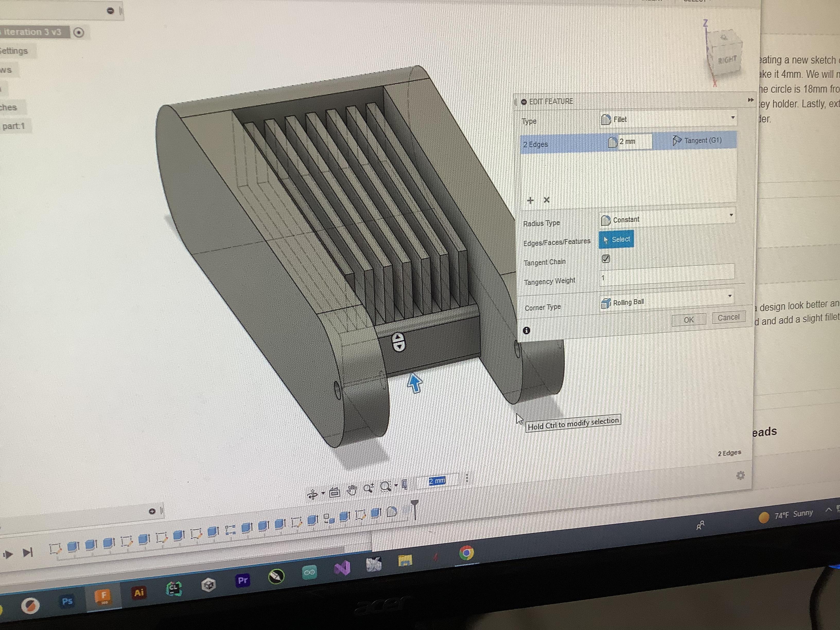This screenshot has height=630, width=840.
Task: Click the OK button
Action: [688, 320]
